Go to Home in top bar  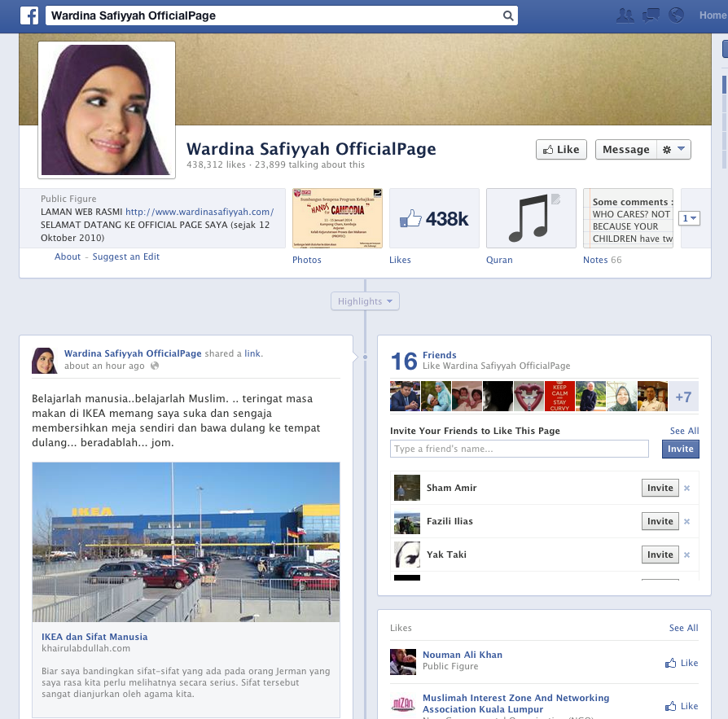click(x=712, y=15)
